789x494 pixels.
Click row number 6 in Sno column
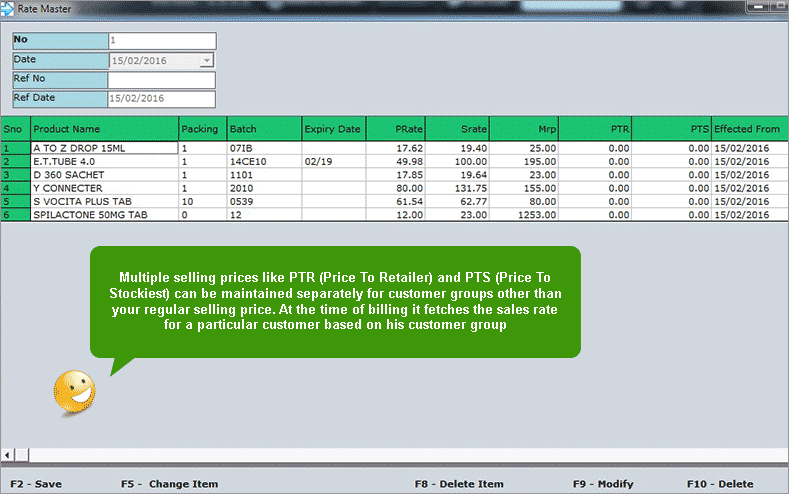16,215
